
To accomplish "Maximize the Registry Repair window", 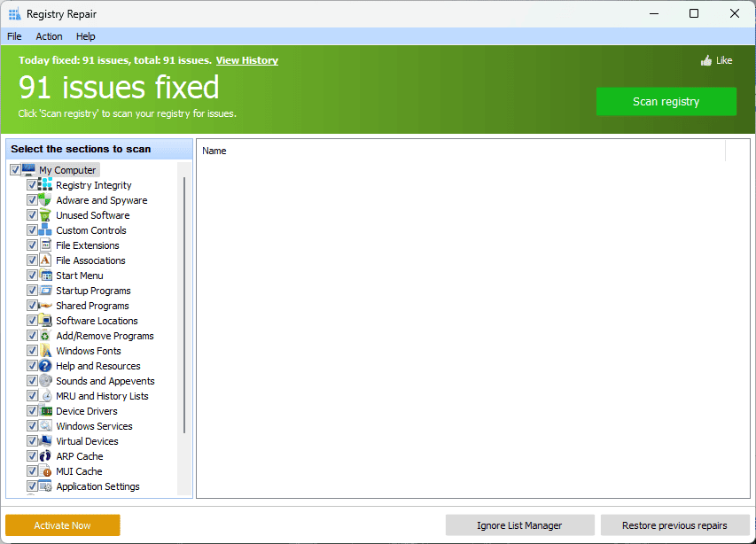I will [x=694, y=13].
